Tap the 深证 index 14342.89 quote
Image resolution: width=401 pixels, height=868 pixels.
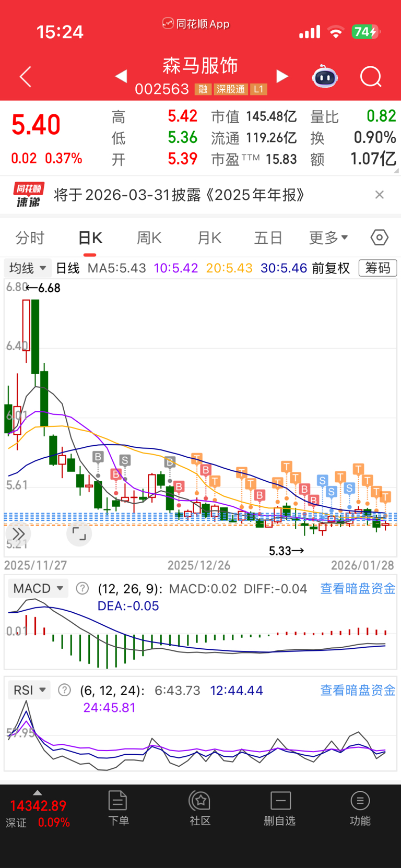click(38, 813)
